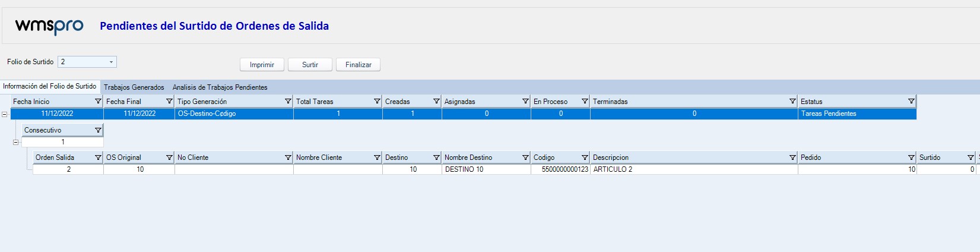Image resolution: width=980 pixels, height=252 pixels.
Task: Open filter for Destino column
Action: [x=436, y=157]
